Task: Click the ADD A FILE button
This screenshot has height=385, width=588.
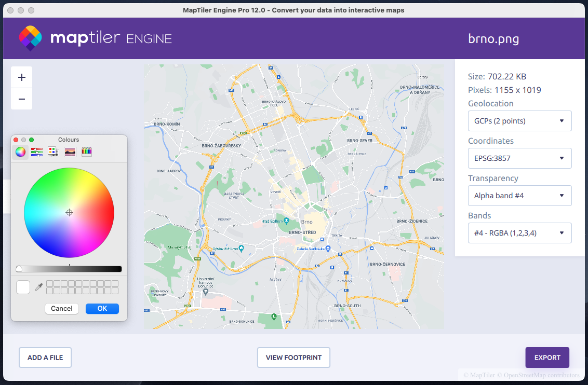Action: (45, 357)
